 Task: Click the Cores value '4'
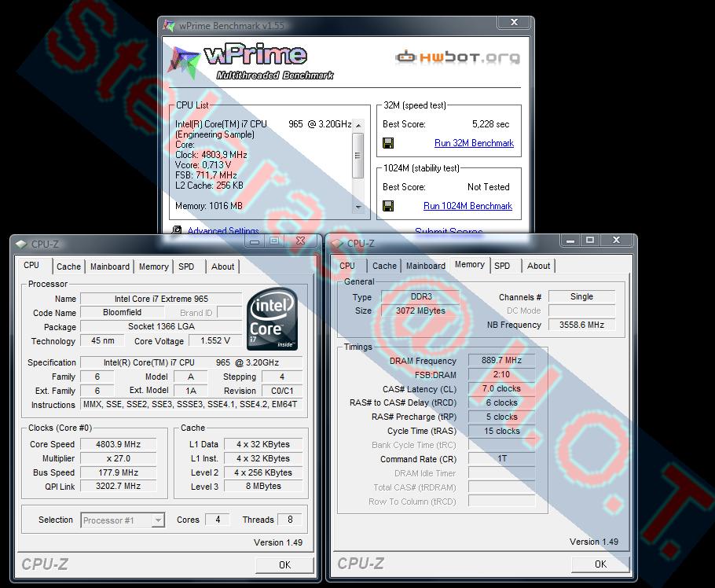tap(218, 520)
